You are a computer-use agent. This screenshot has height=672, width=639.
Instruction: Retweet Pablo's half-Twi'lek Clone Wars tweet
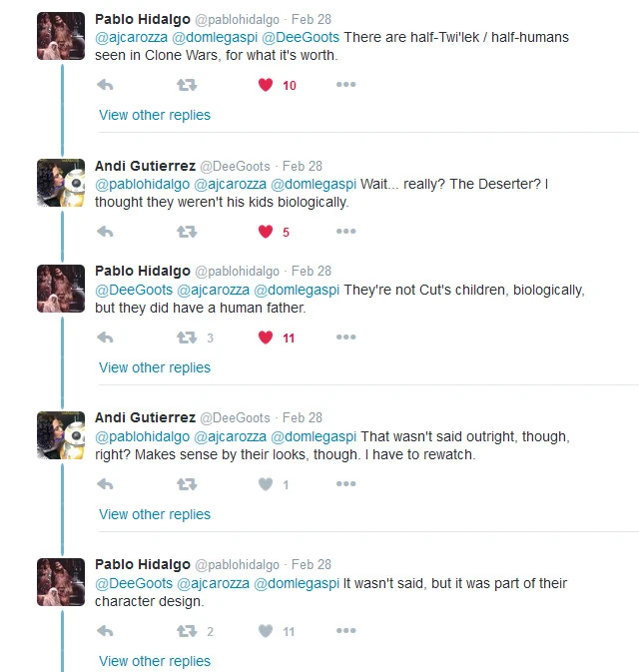click(187, 85)
